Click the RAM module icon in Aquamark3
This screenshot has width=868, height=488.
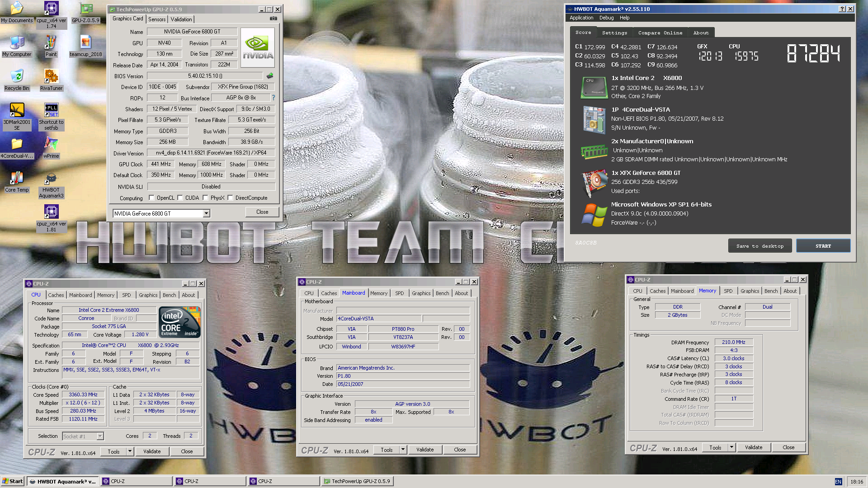pyautogui.click(x=594, y=151)
